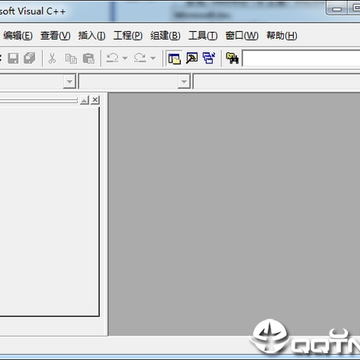360x360 pixels.
Task: Click the Find in Files binoculars icon
Action: [232, 58]
